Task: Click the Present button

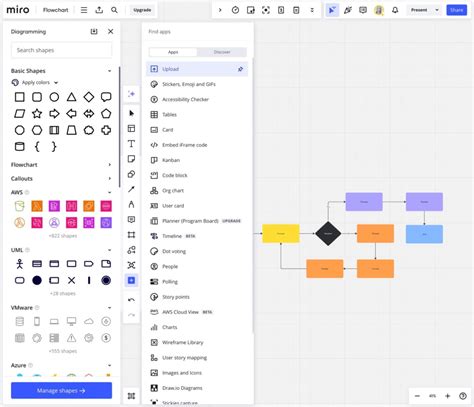Action: coord(419,10)
